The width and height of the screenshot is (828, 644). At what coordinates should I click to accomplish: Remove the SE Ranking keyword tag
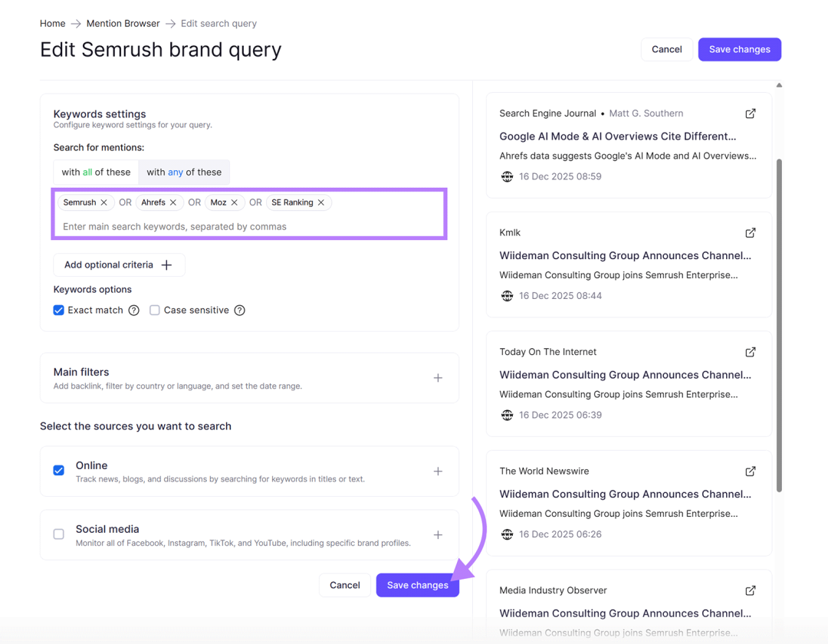[321, 202]
